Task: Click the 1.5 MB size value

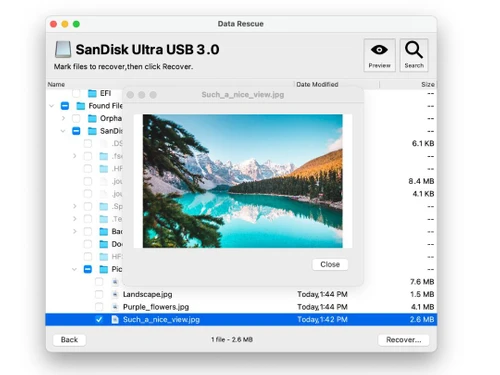Action: pos(422,294)
